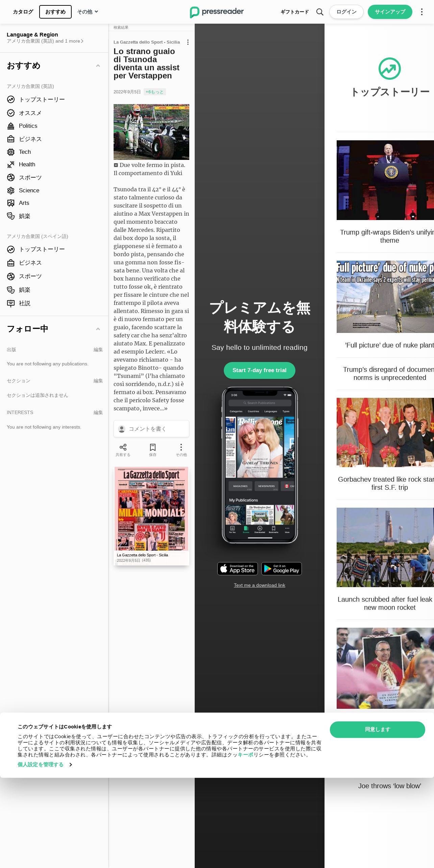Open the カタログ tab

[23, 12]
